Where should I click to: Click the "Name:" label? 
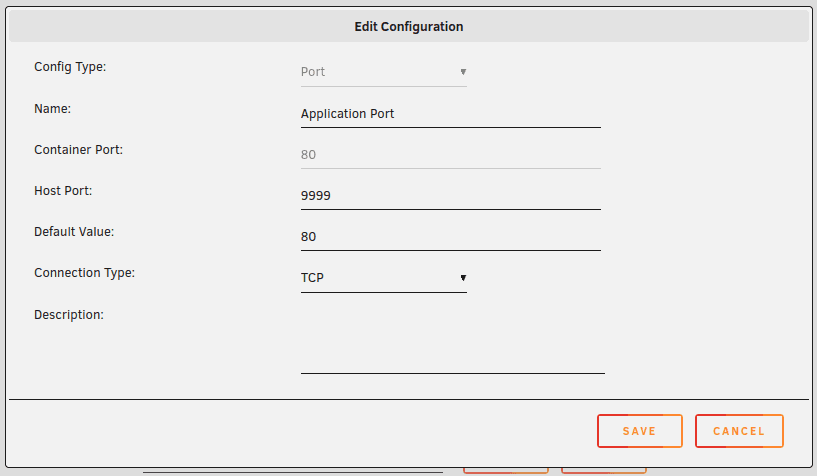[53, 108]
